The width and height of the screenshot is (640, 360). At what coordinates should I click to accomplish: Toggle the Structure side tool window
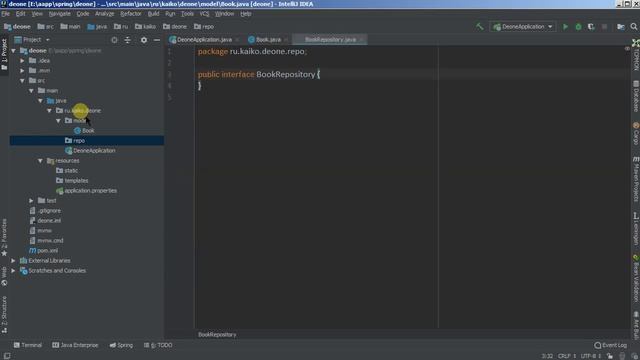[4, 314]
